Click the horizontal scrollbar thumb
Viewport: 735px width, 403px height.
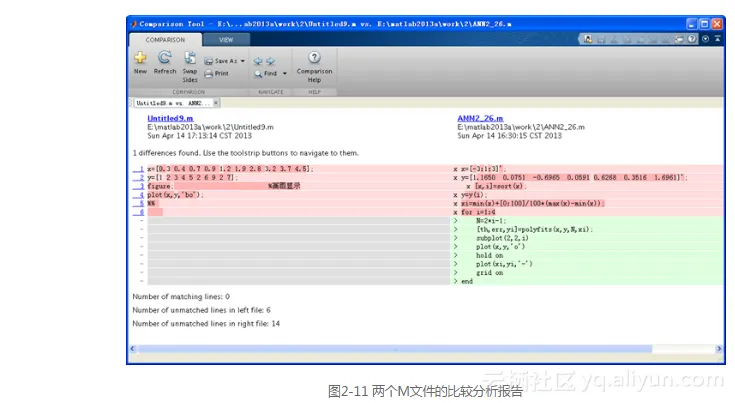395,349
